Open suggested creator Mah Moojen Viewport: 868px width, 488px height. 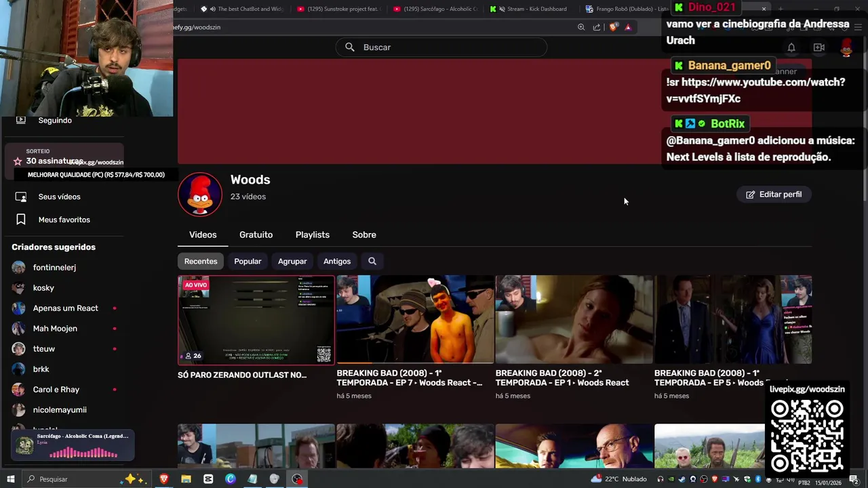[55, 329]
